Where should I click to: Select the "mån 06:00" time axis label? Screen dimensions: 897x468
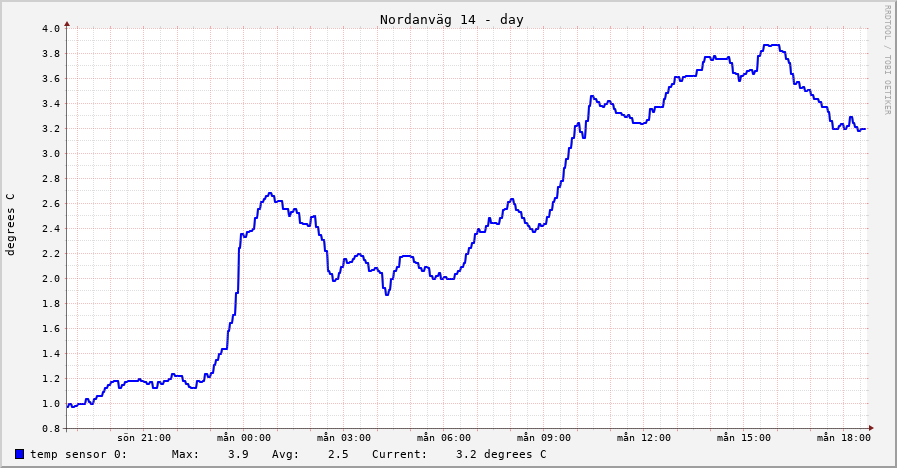(x=444, y=437)
